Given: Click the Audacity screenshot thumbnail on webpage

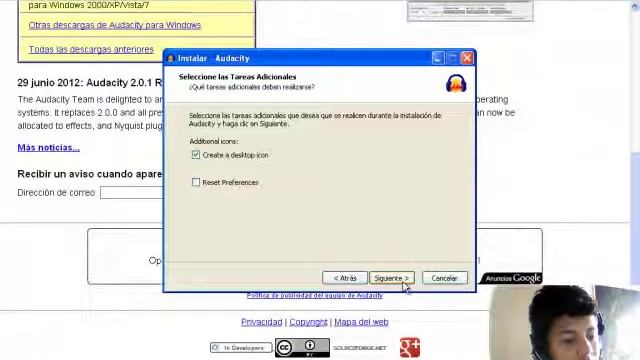Looking at the screenshot, I should coord(470,11).
